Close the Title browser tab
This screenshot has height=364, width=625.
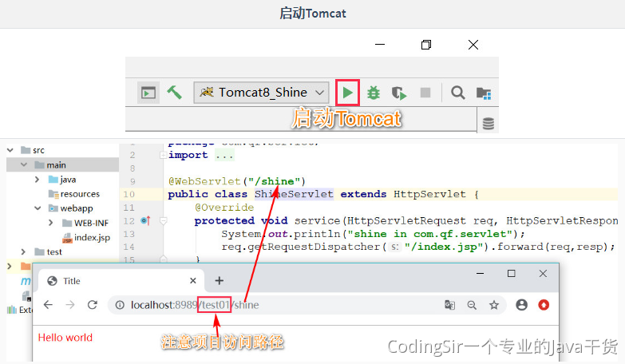(193, 281)
